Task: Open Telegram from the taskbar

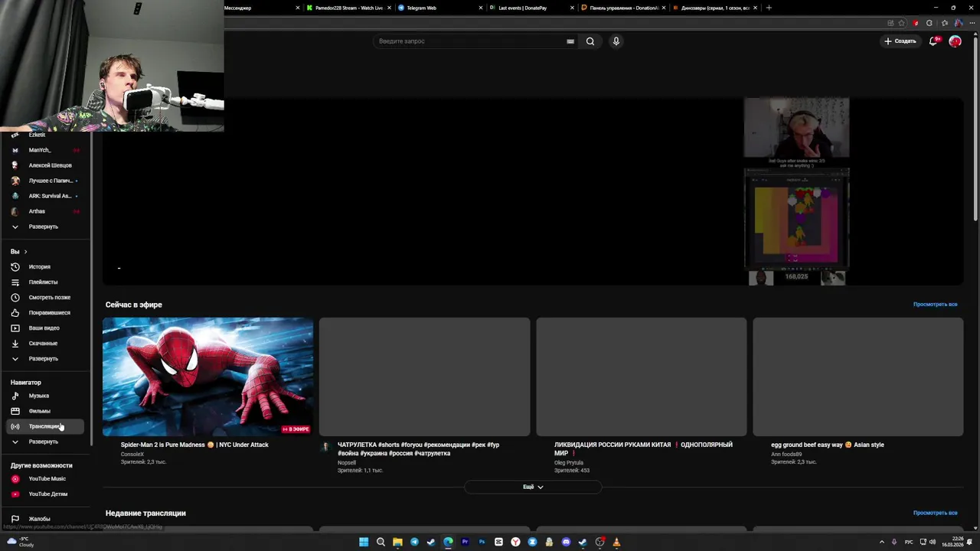Action: point(414,542)
